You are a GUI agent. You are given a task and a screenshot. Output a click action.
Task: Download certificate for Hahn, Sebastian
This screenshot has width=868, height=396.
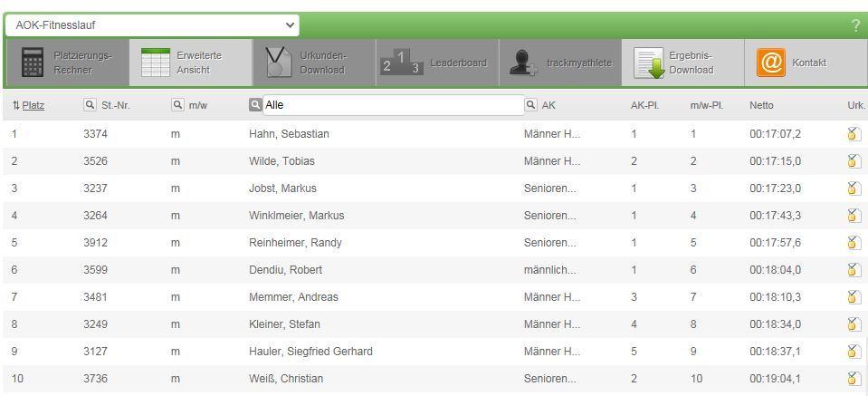click(x=854, y=134)
